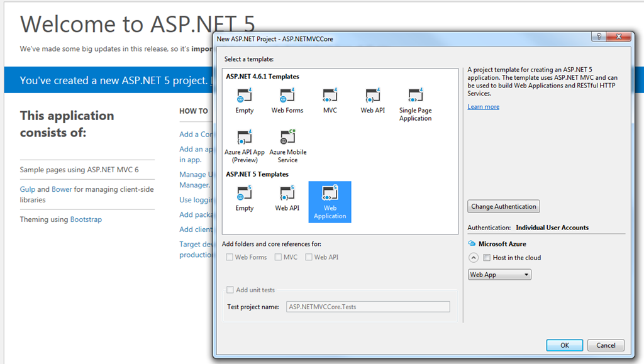This screenshot has height=364, width=644.
Task: Click the 'Select a template:' label
Action: coord(249,59)
